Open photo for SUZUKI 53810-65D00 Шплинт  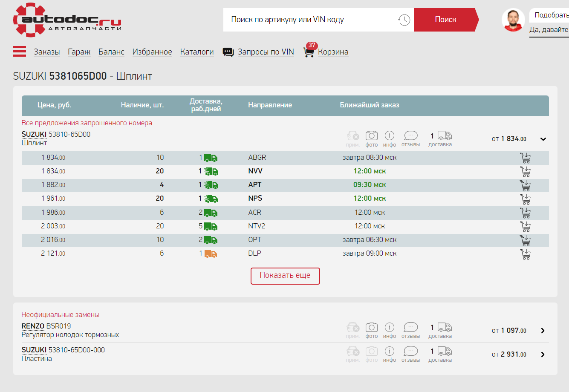(372, 139)
